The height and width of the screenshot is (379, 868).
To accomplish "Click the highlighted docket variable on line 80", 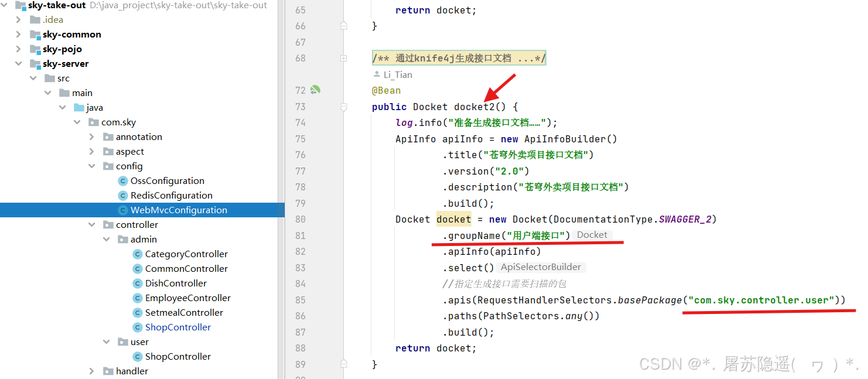I will (454, 219).
